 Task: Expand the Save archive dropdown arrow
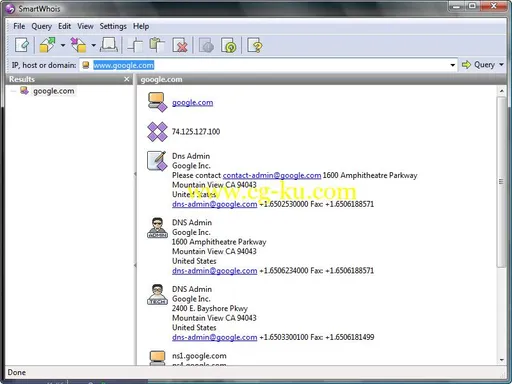[94, 45]
